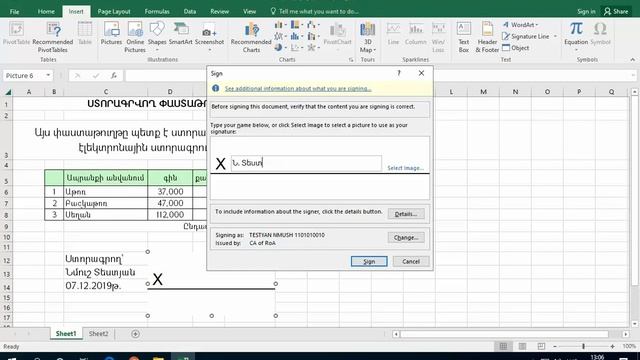Click the Details... button
Image resolution: width=640 pixels, height=360 pixels.
coord(406,214)
